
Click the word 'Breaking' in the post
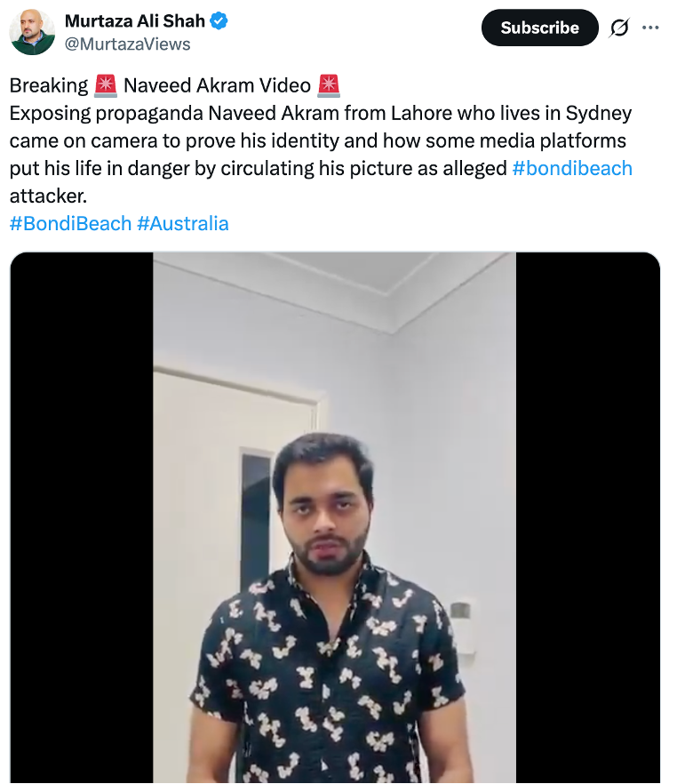[x=48, y=86]
